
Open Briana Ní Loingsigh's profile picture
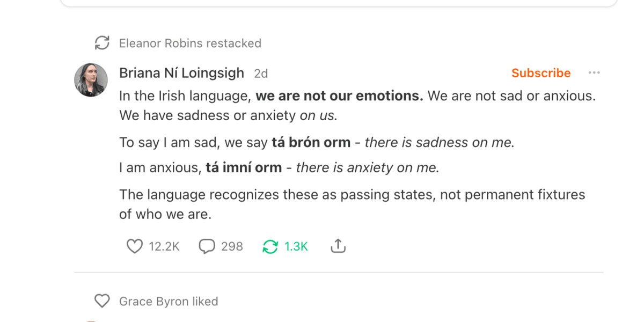[x=91, y=80]
